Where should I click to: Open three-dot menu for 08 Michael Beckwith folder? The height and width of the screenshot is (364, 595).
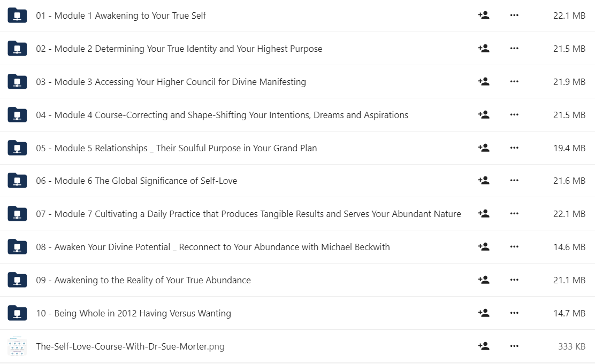514,246
